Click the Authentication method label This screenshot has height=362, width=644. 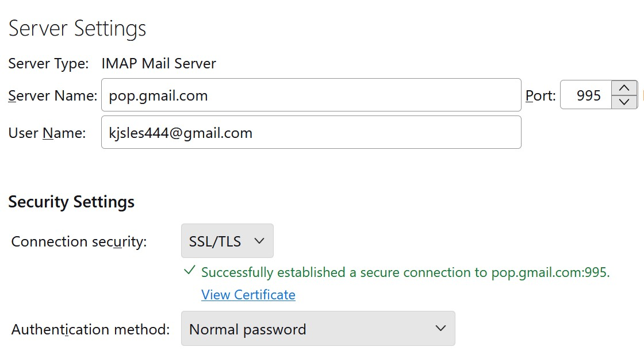point(90,330)
